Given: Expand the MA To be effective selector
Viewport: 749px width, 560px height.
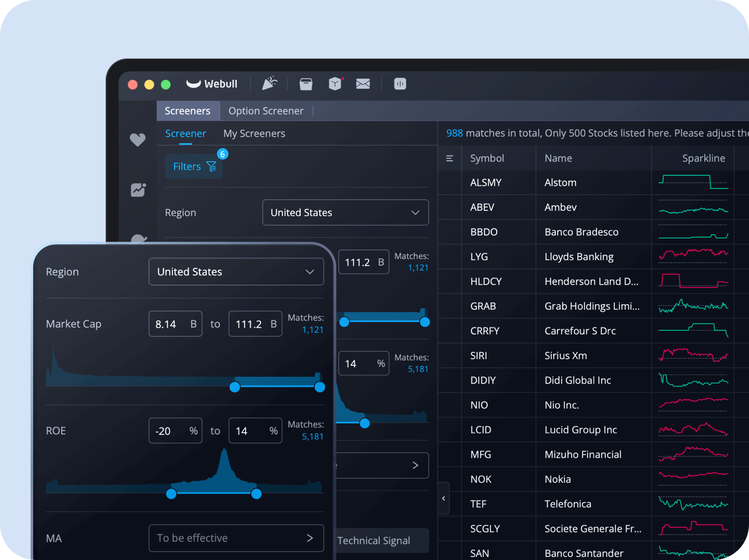Looking at the screenshot, I should [x=236, y=538].
